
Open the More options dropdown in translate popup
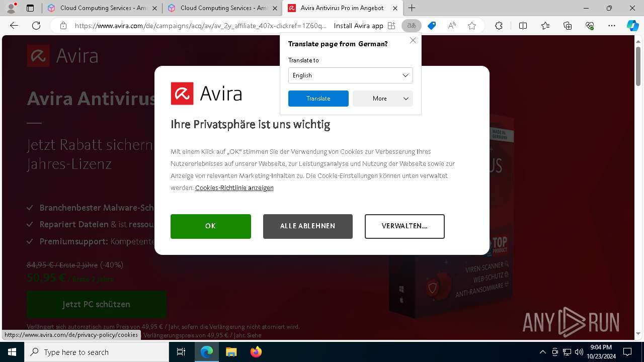click(x=383, y=99)
